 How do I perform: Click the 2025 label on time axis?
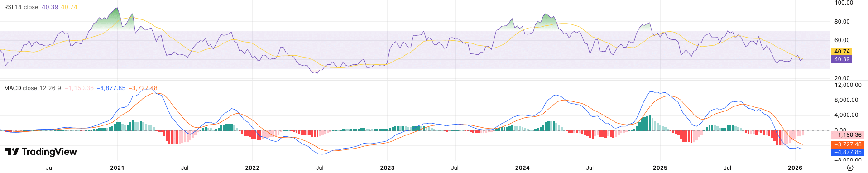tap(660, 168)
